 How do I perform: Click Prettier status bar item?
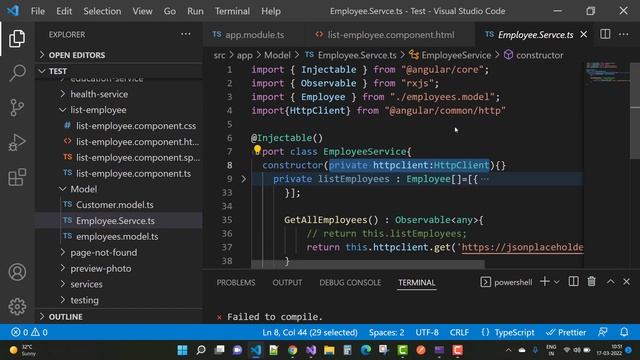tap(566, 332)
